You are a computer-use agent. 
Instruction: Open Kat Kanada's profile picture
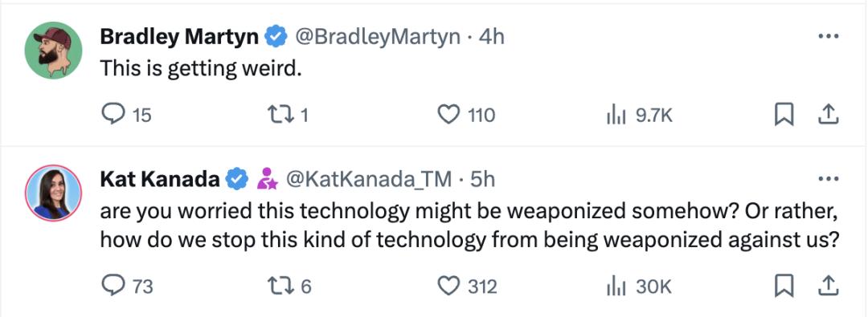click(53, 193)
